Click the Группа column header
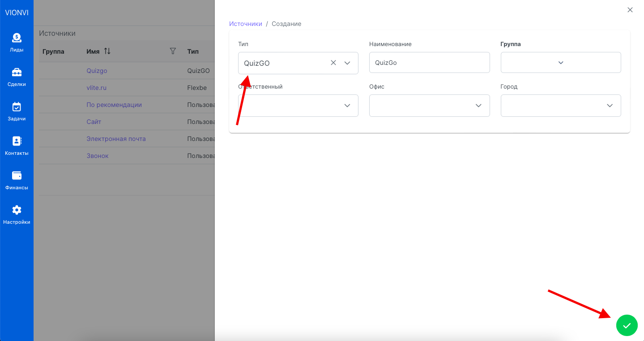644x341 pixels. tap(53, 51)
